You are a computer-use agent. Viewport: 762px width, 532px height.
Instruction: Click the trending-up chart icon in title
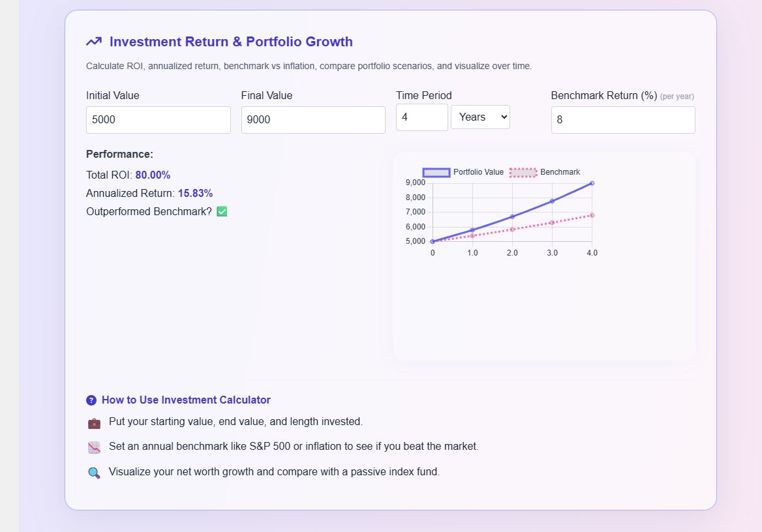coord(94,42)
